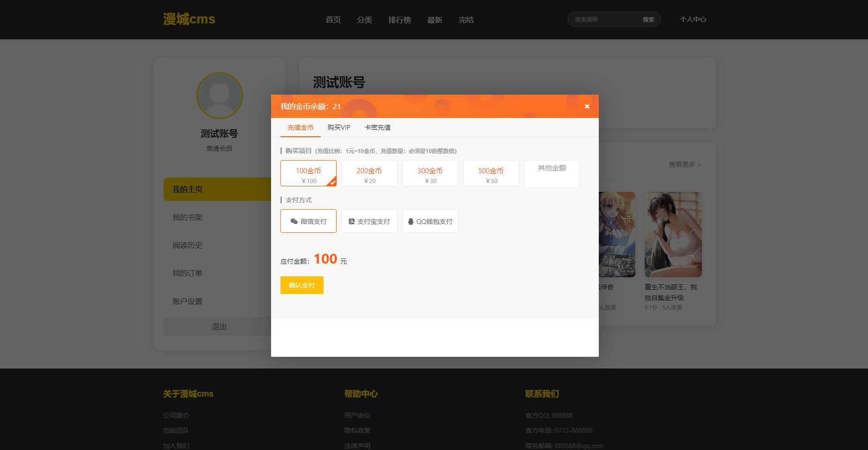Choose the 200金币 package
868x450 pixels.
[x=369, y=174]
